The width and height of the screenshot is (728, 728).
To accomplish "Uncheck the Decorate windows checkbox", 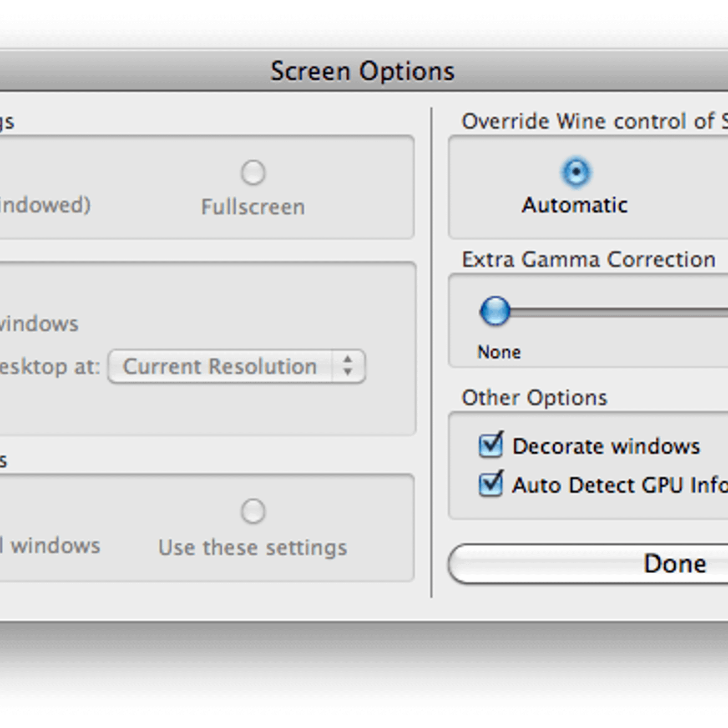I will [x=491, y=445].
